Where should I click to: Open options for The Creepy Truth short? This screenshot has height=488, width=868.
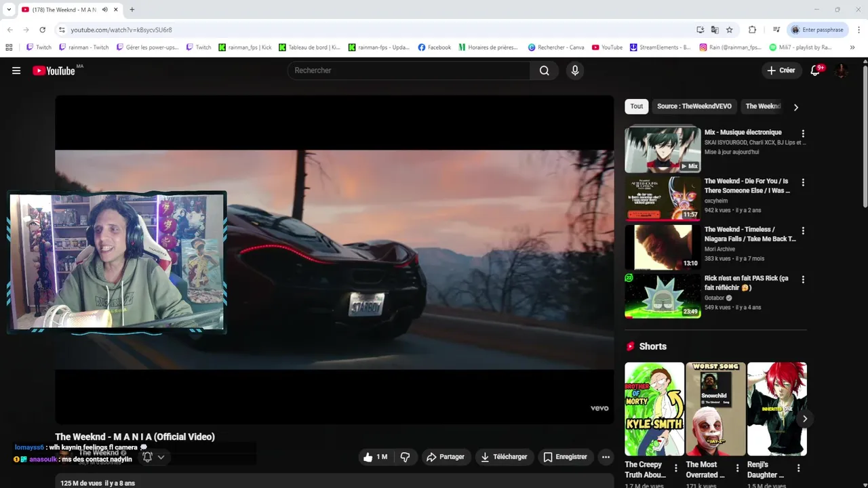coord(675,468)
